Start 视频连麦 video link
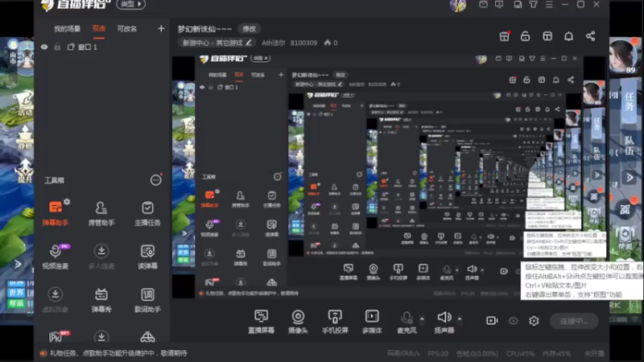The image size is (644, 362). pyautogui.click(x=55, y=257)
